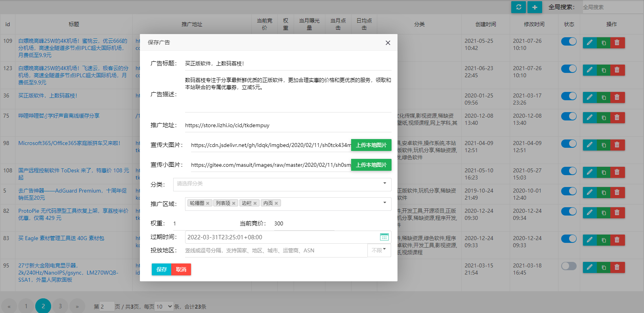
Task: Remove the 轮播图 tag from promotion areas
Action: (x=208, y=203)
